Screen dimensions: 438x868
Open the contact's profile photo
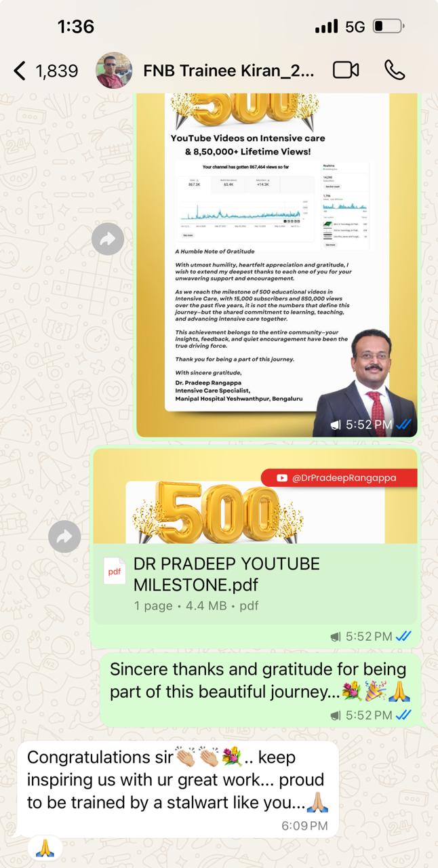[x=114, y=70]
